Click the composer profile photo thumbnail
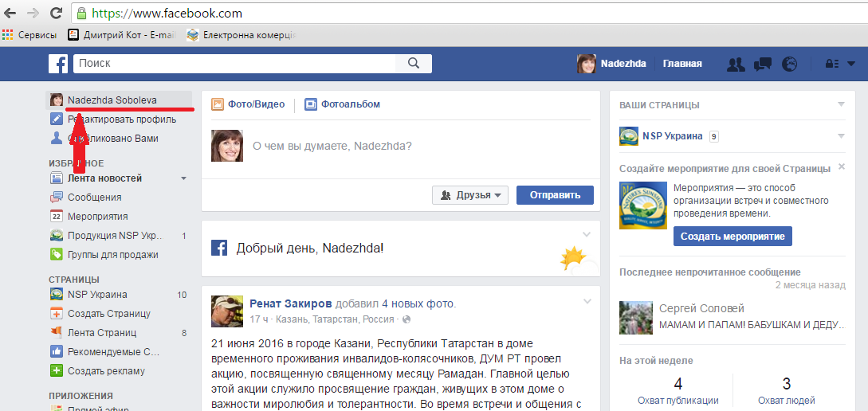 tap(227, 146)
